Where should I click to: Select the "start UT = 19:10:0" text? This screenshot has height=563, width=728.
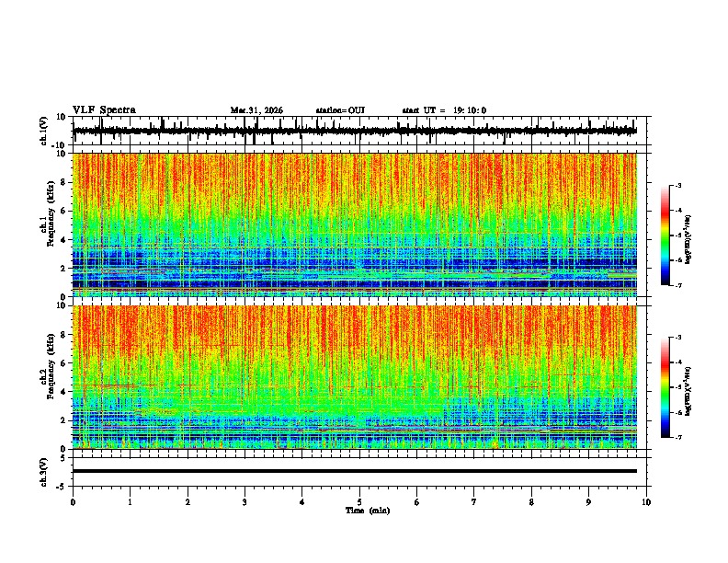[x=444, y=110]
